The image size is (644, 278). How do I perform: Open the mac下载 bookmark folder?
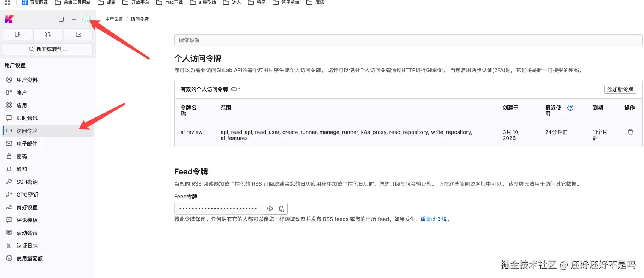(x=170, y=2)
